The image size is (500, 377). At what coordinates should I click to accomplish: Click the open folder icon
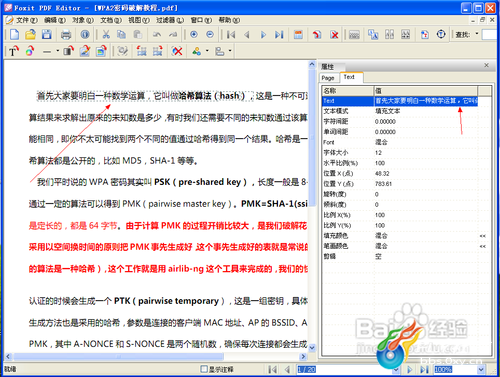30,34
